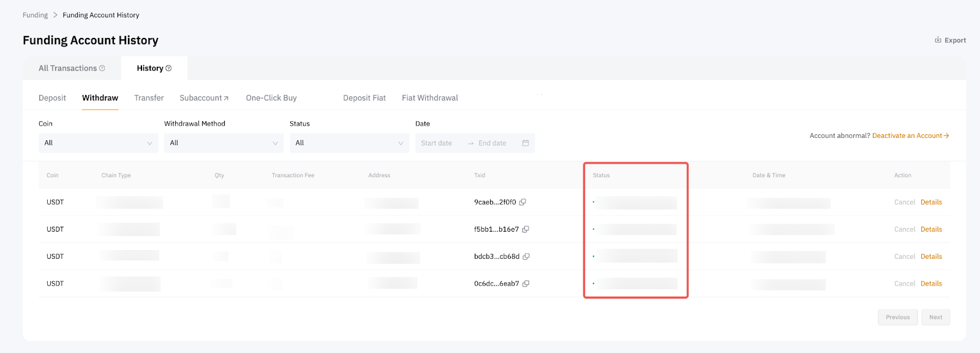The image size is (980, 353).
Task: Copy the 9caeb...2f0f0 transaction ID
Action: [522, 202]
